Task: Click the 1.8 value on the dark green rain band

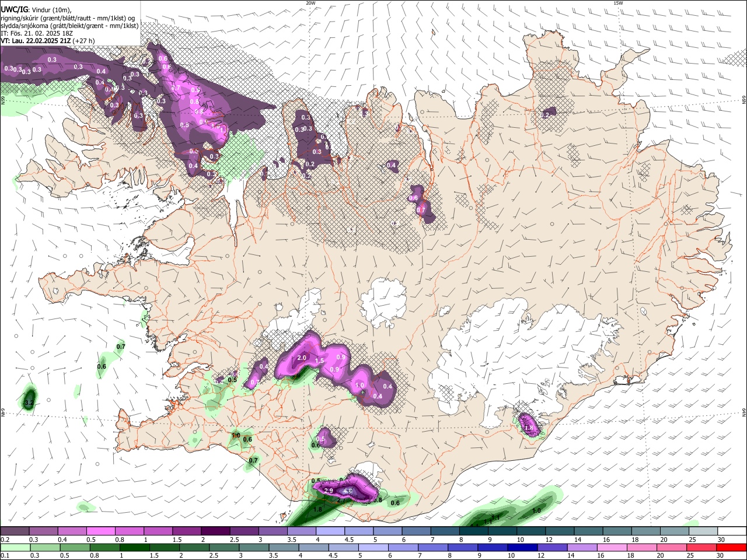Action: (x=318, y=509)
